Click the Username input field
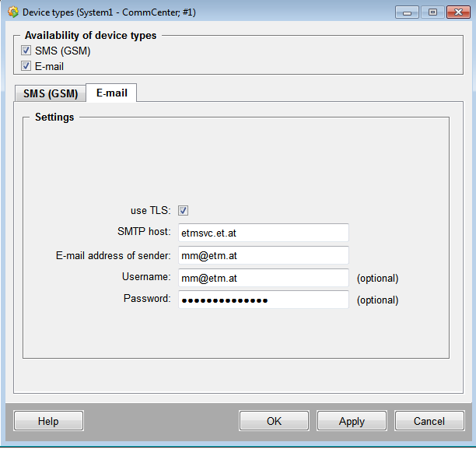Viewport: 476px width, 449px height. click(x=263, y=278)
